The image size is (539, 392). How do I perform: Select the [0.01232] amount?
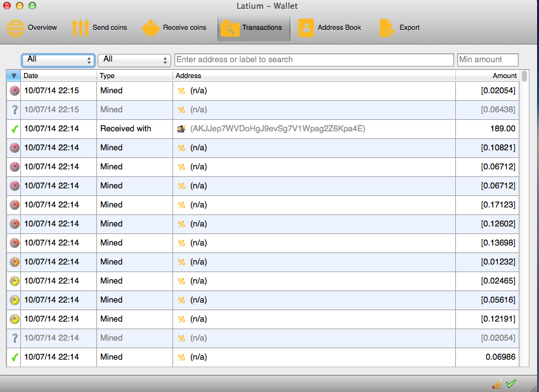tap(498, 262)
